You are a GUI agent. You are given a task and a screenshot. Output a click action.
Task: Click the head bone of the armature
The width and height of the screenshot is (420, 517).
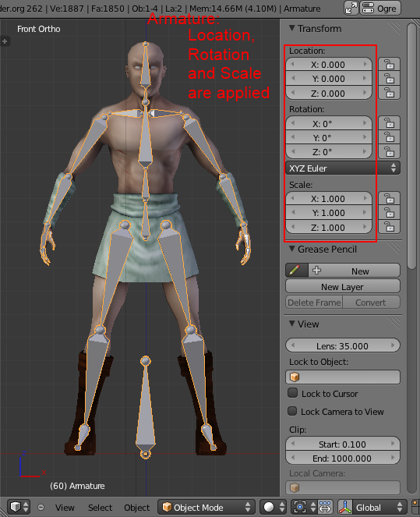coord(145,66)
